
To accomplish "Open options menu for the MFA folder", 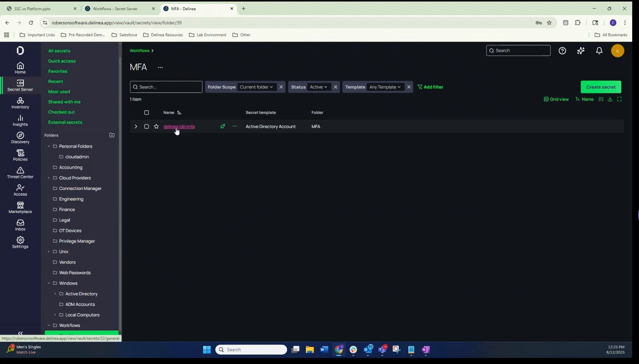I will click(x=160, y=67).
